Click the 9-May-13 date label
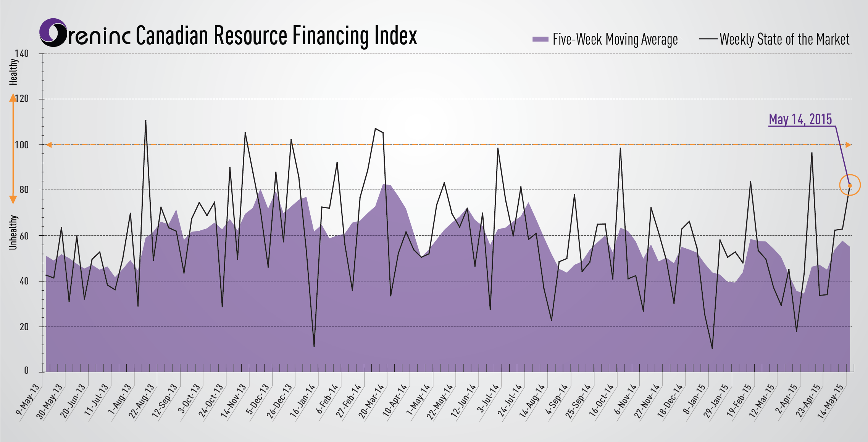 (x=27, y=400)
